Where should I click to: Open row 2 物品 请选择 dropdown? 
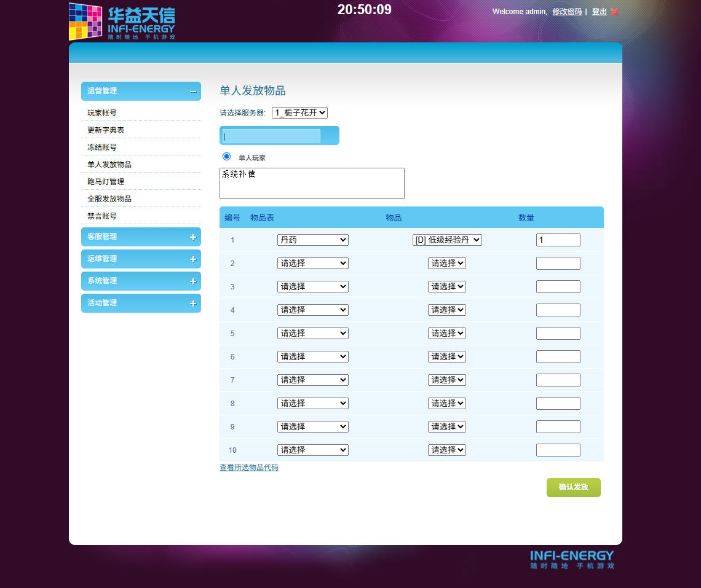point(447,263)
